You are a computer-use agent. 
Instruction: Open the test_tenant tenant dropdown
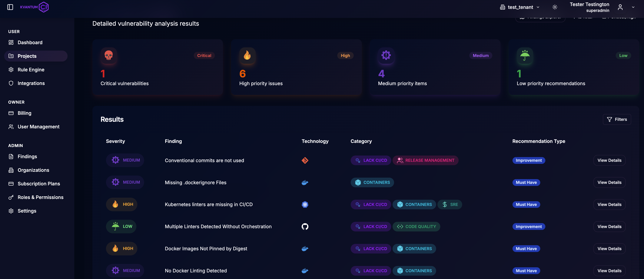(x=520, y=7)
